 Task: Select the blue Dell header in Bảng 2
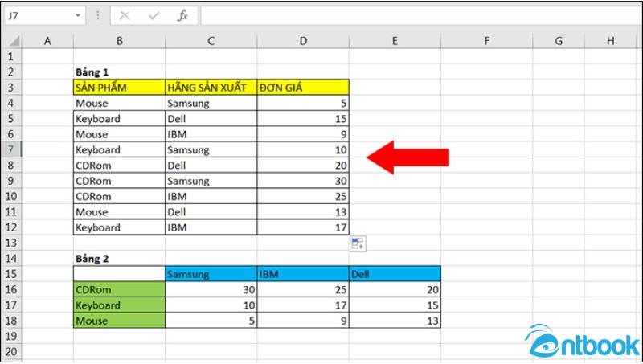point(395,274)
